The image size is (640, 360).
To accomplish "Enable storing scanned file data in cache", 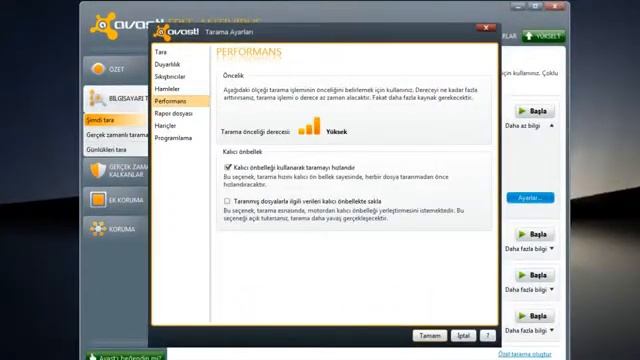I will pos(227,201).
